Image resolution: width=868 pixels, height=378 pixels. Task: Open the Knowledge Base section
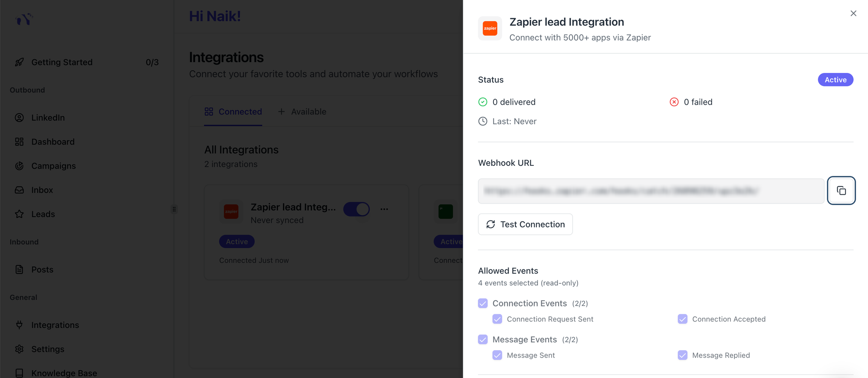(64, 372)
